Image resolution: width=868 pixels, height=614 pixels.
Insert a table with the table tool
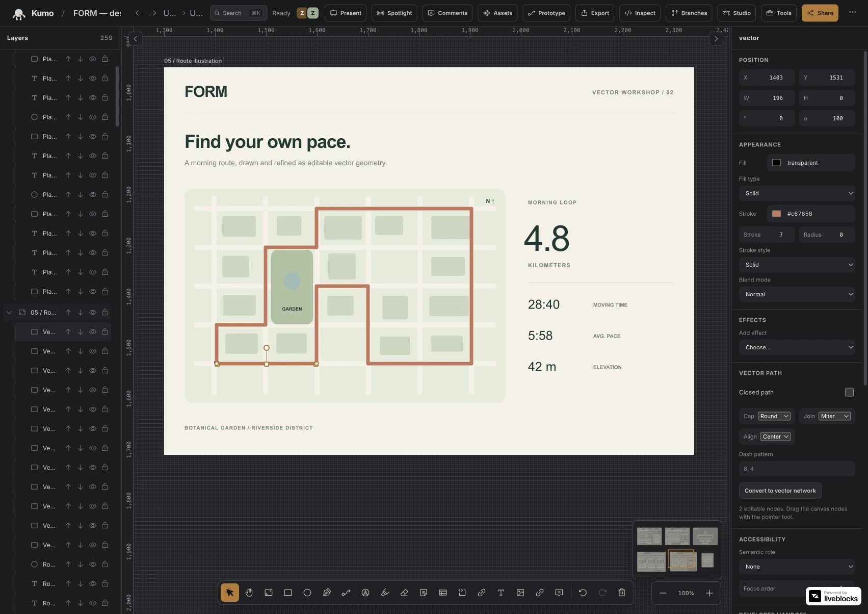(443, 593)
